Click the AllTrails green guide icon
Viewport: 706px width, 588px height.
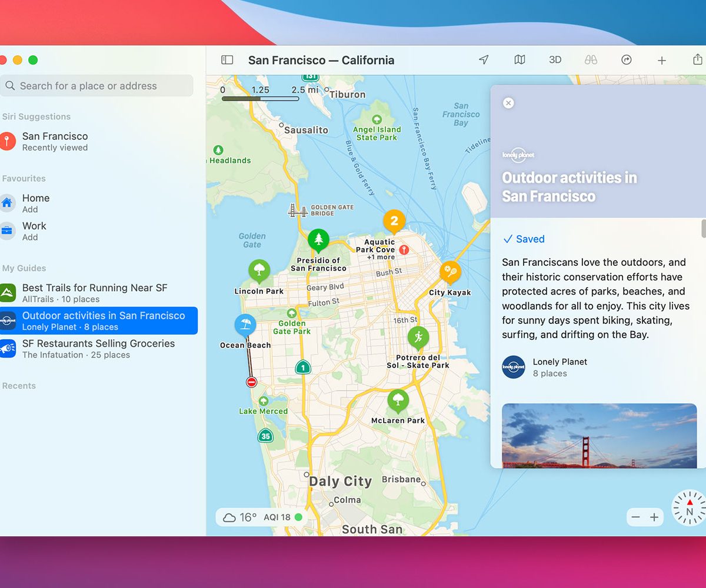(7, 293)
